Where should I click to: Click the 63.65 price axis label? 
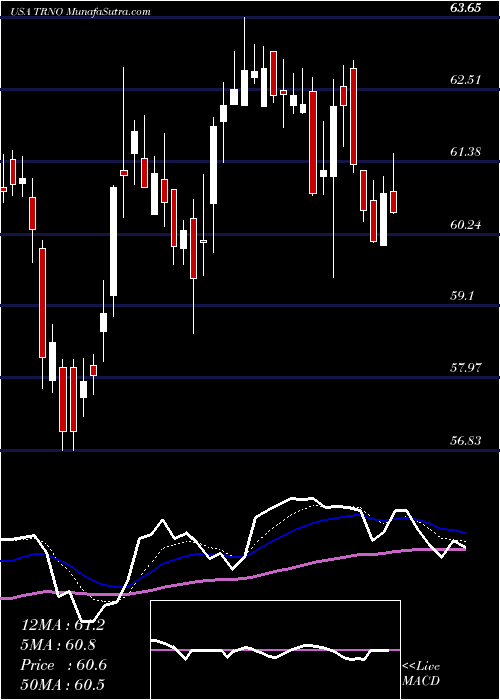coord(466,8)
